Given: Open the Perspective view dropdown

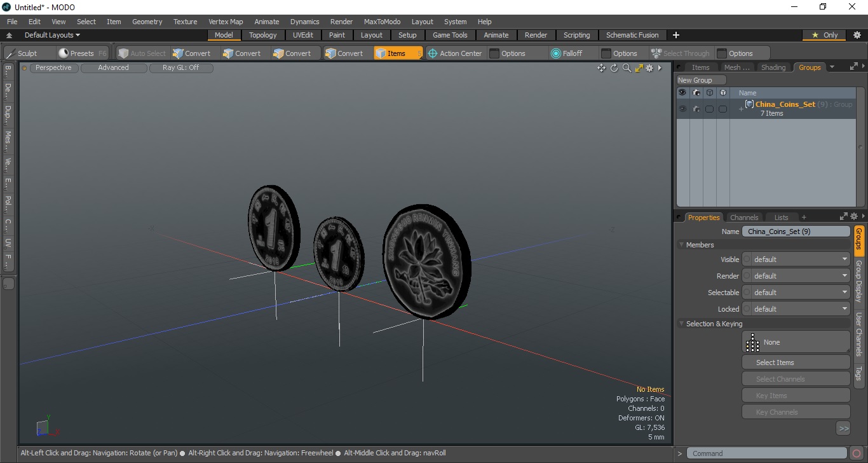Looking at the screenshot, I should click(x=53, y=67).
